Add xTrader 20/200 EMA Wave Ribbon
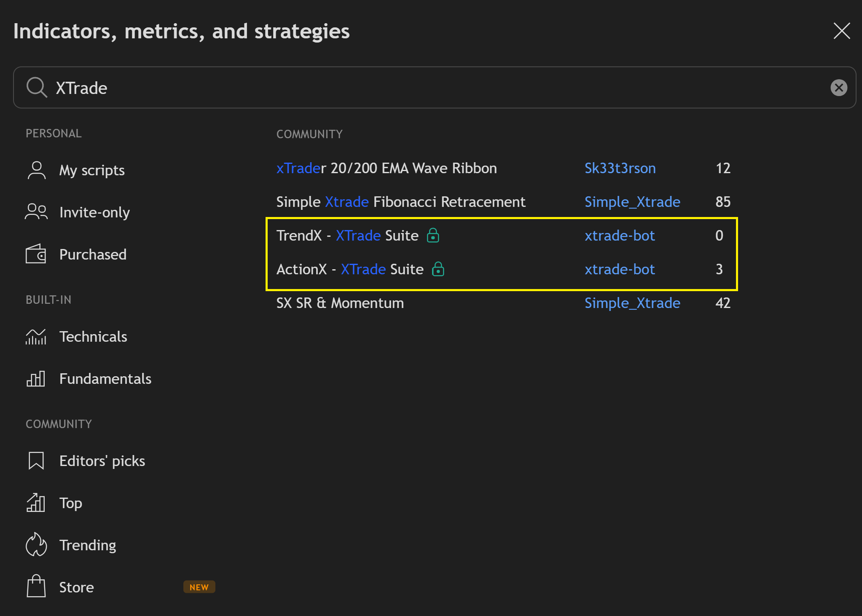 (x=386, y=168)
